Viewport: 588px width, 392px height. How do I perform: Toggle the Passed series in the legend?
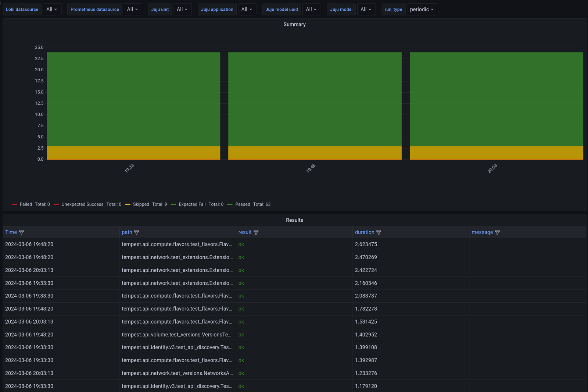[x=243, y=204]
